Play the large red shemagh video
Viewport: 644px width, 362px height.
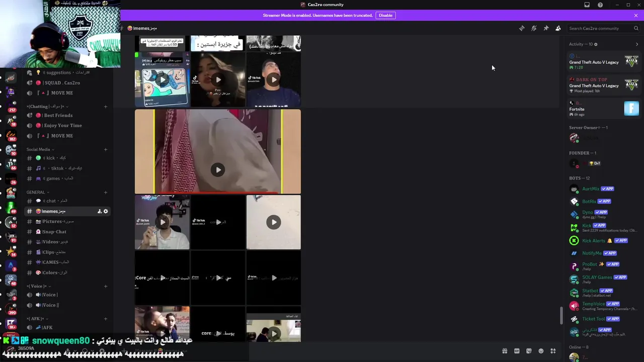pos(218,170)
